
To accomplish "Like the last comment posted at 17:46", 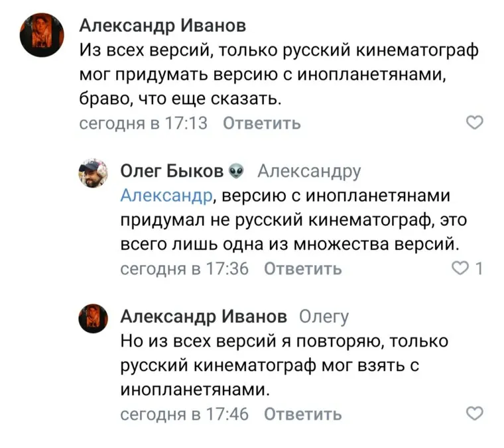I will coord(475,414).
